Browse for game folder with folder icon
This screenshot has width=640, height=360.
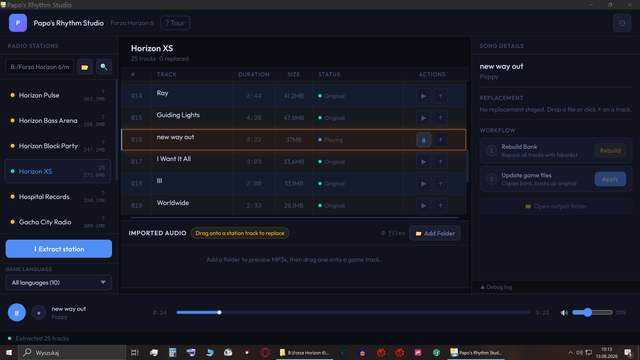pyautogui.click(x=85, y=67)
